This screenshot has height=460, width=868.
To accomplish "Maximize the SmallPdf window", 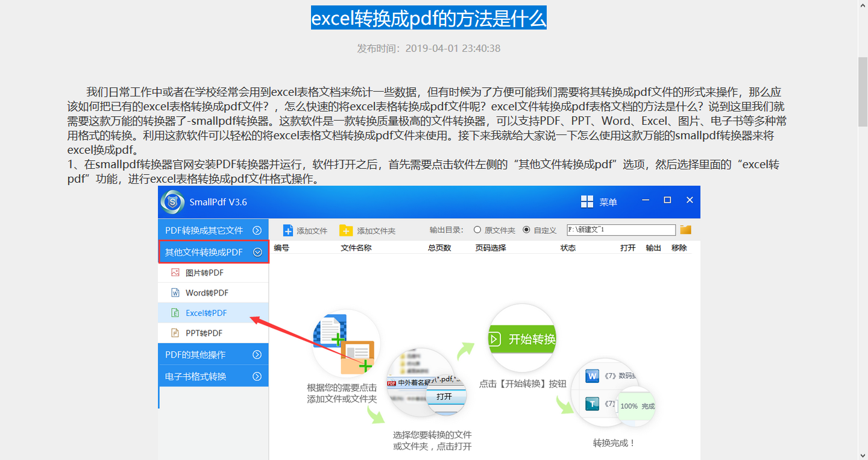I will point(667,200).
